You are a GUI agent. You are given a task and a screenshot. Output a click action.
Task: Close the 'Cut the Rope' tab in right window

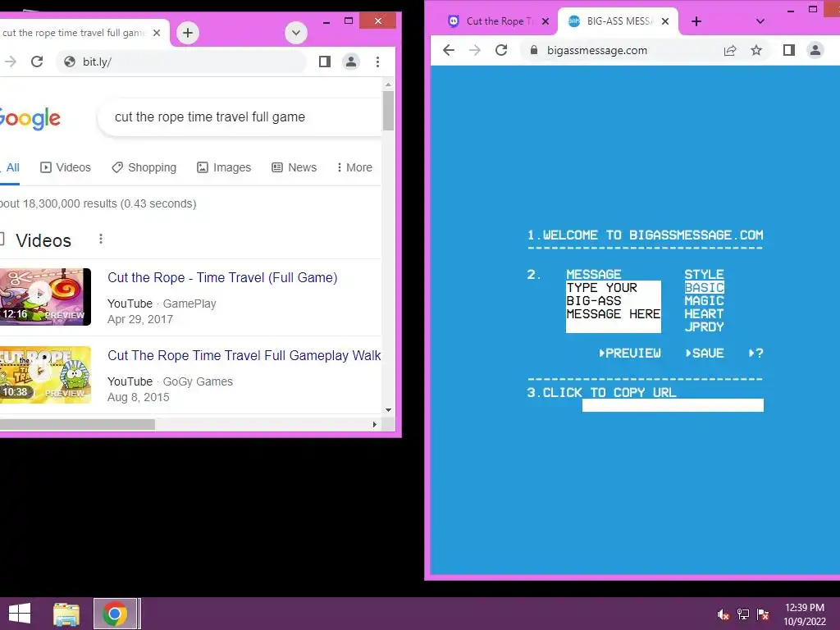point(546,21)
